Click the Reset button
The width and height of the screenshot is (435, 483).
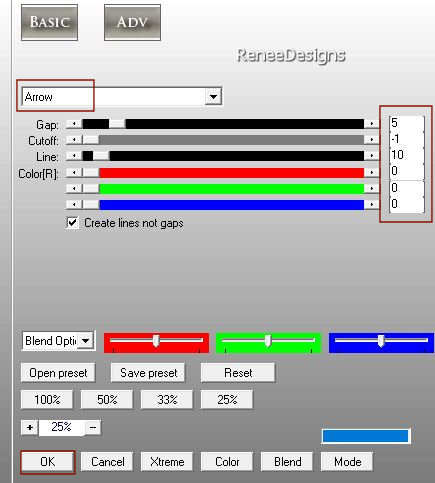[x=238, y=373]
